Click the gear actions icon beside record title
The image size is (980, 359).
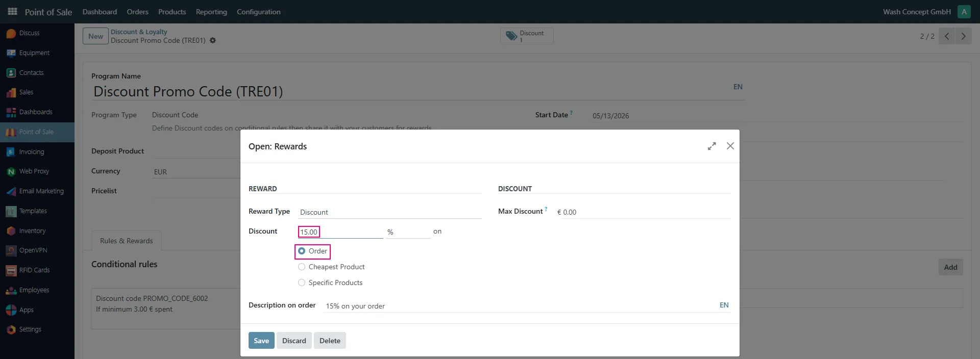click(213, 40)
